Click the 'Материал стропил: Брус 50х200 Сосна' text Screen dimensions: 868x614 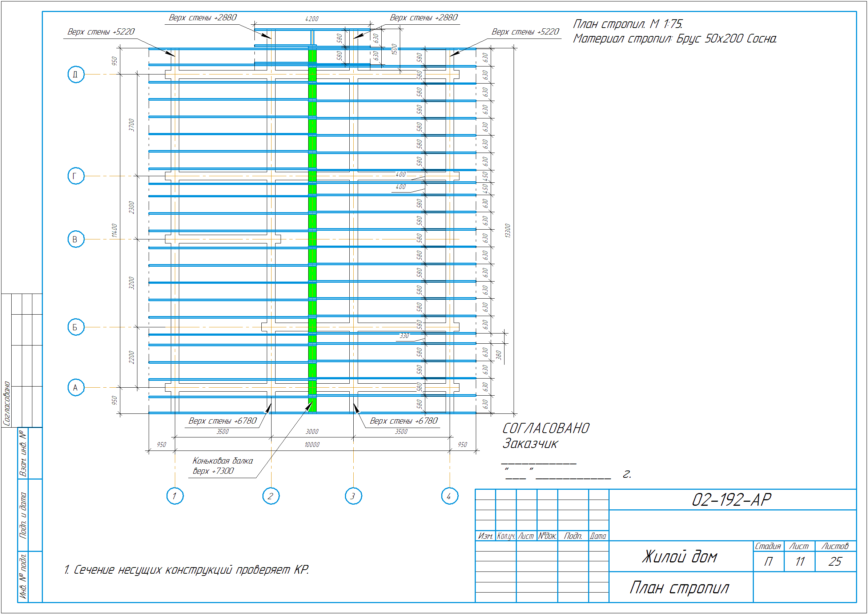point(674,39)
